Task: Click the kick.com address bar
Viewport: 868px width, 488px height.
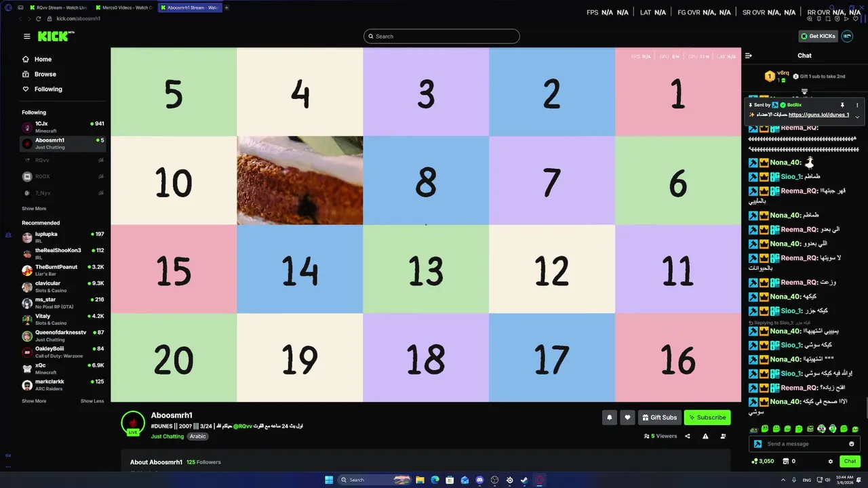Action: pos(78,18)
